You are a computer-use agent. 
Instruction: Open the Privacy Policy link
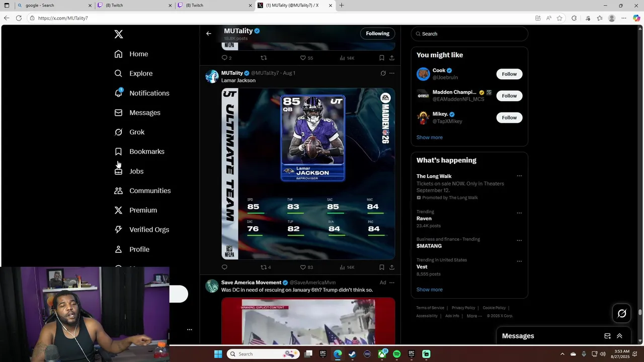tap(463, 308)
